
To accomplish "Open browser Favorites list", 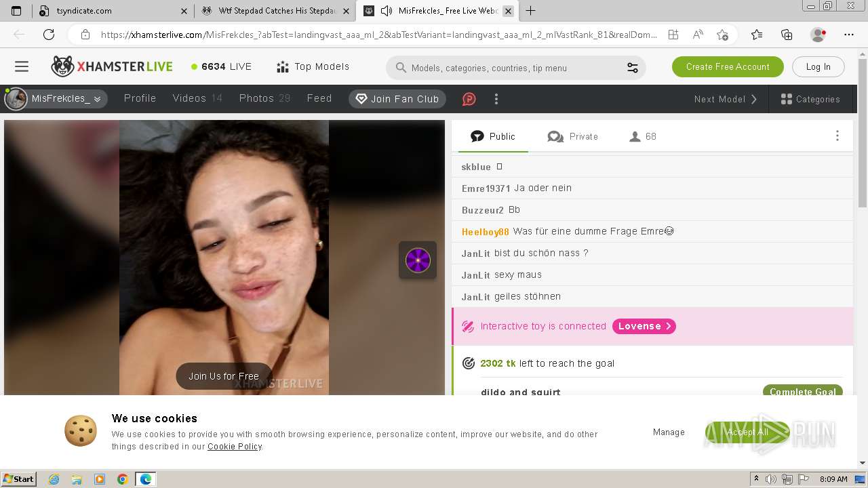I will [x=757, y=35].
